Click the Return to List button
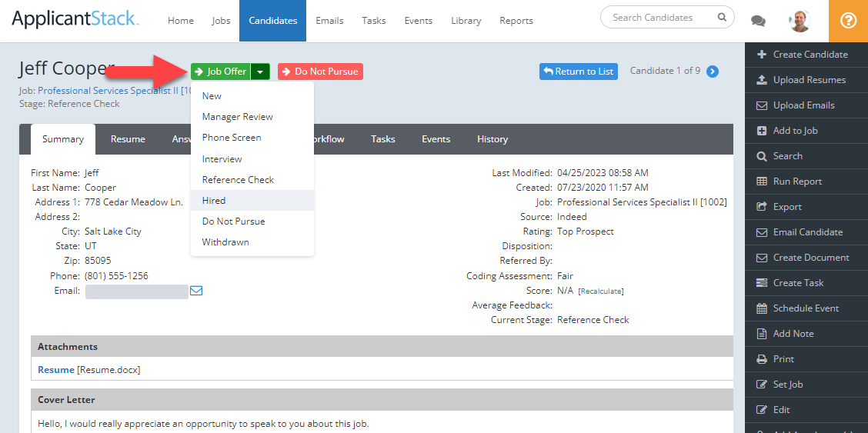868x433 pixels. point(578,72)
